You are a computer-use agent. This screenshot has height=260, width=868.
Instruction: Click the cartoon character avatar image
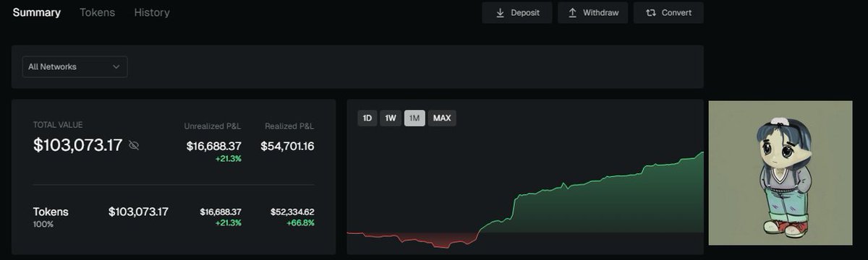tap(780, 173)
